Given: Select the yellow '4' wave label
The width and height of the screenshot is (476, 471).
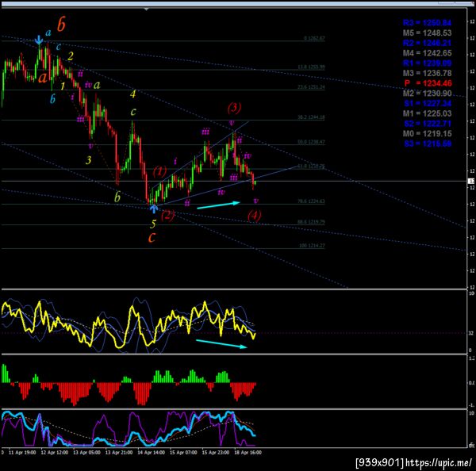Looking at the screenshot, I should pos(133,94).
